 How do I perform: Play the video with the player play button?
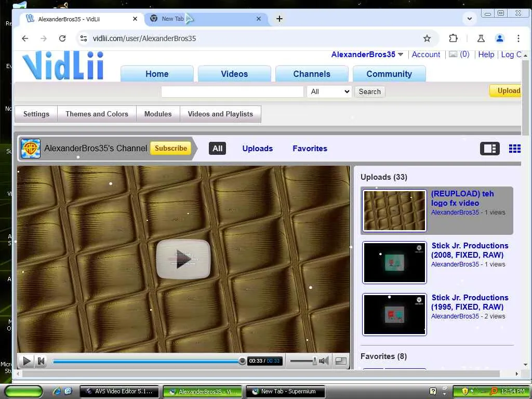26,361
